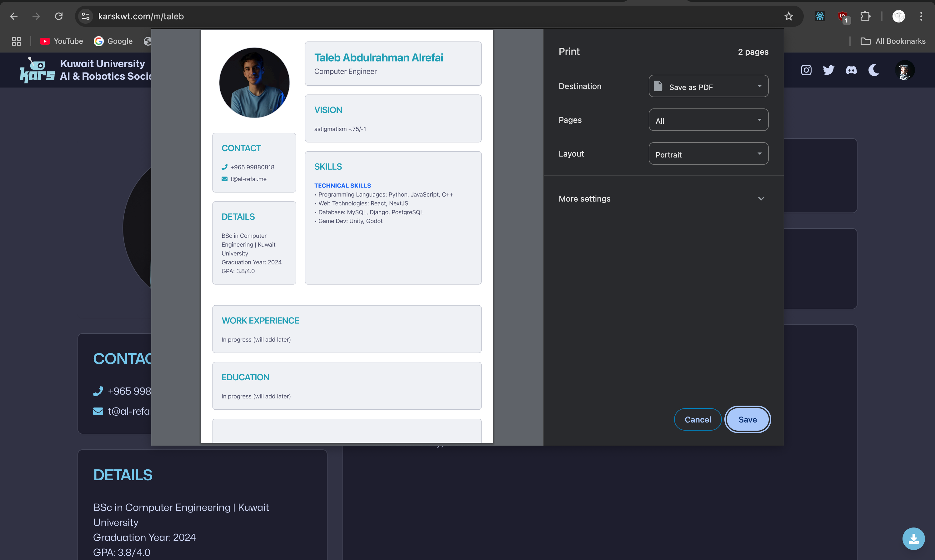Viewport: 935px width, 560px height.
Task: Click the envelope icon on the background page
Action: pyautogui.click(x=98, y=411)
